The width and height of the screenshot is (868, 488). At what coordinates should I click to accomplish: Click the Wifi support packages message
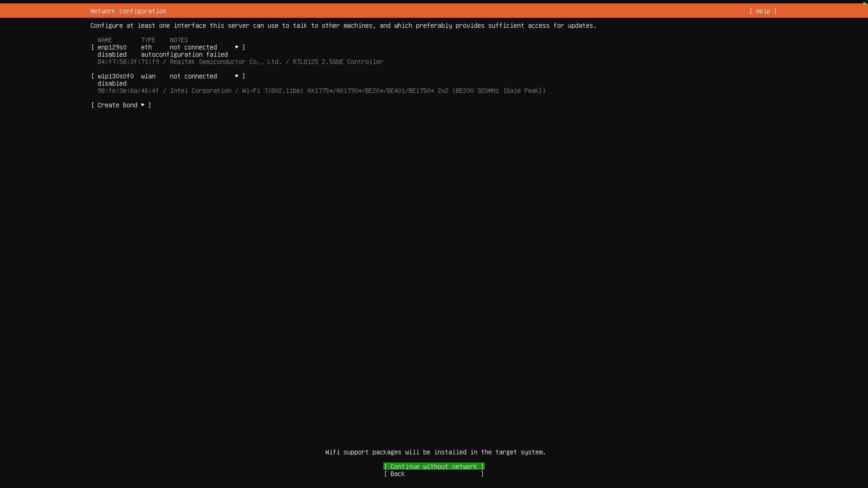coord(435,452)
